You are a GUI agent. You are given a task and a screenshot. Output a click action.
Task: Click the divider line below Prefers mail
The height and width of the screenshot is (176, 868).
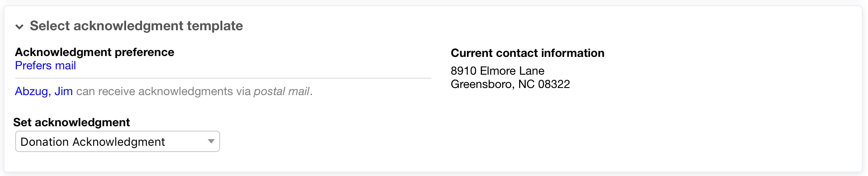tap(223, 78)
